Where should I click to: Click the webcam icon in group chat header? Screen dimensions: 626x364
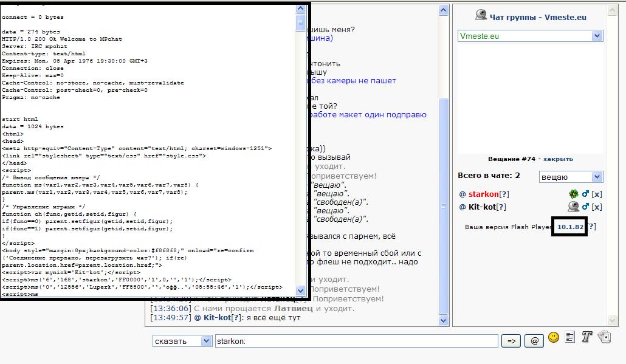(x=481, y=16)
